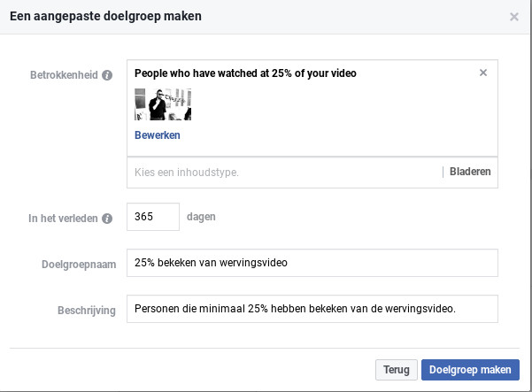Click the info icon next to Betrokkenheid
The width and height of the screenshot is (532, 392).
(x=107, y=75)
